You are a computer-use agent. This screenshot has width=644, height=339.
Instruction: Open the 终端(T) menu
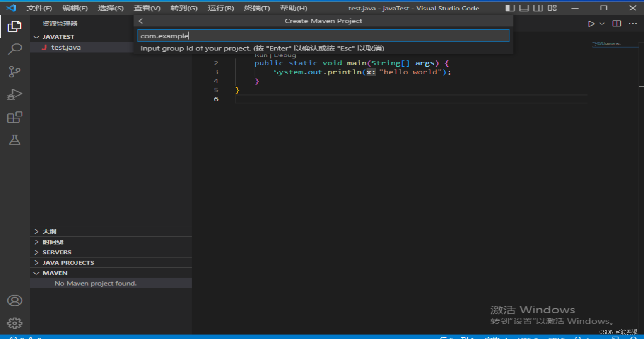point(257,8)
